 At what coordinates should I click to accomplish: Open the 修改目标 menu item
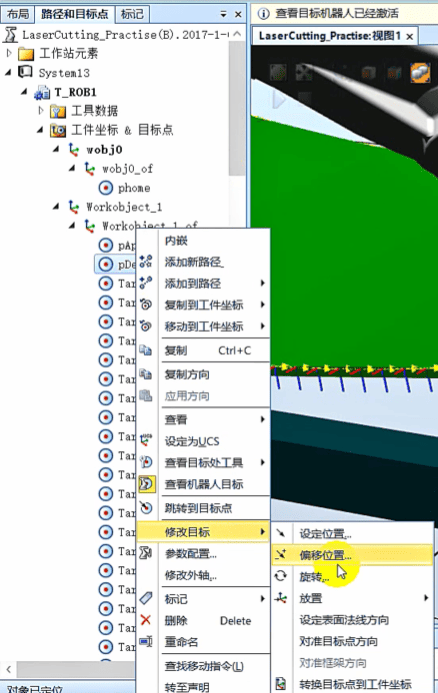203,532
